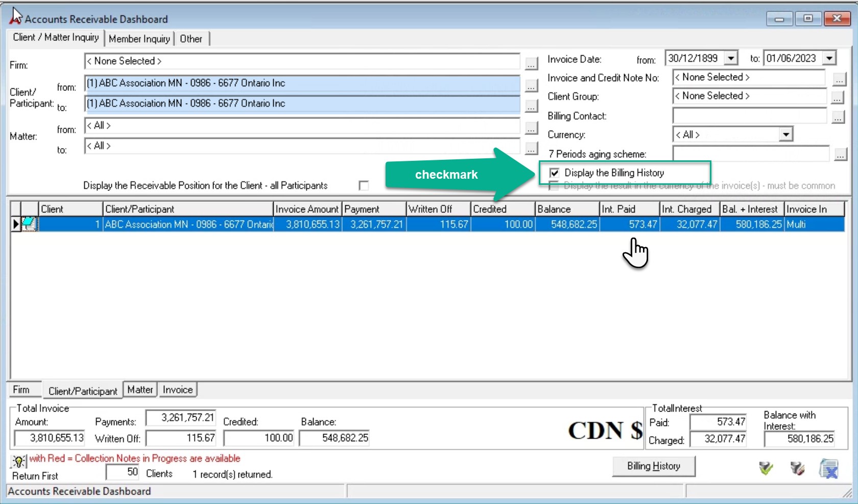Click the Balance column header

pyautogui.click(x=567, y=209)
